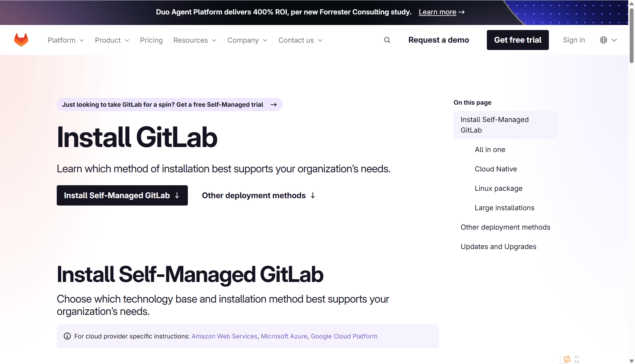635x364 pixels.
Task: Open the free Self-Managed trial banner pill
Action: (170, 105)
